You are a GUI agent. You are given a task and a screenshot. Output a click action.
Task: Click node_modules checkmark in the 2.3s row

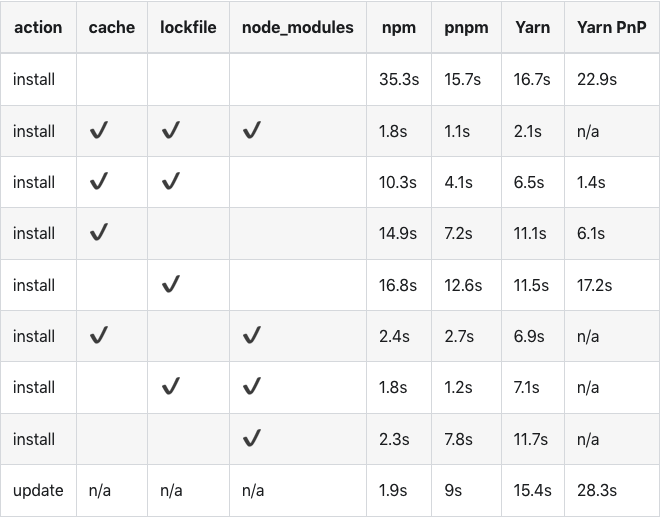pos(252,438)
